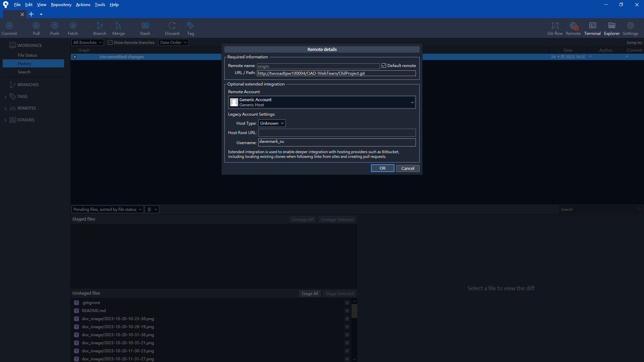
Task: Open the Repository menu
Action: (x=61, y=5)
